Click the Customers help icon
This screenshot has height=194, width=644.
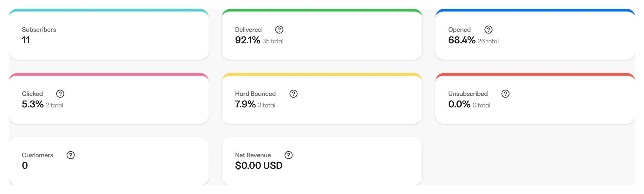[71, 155]
